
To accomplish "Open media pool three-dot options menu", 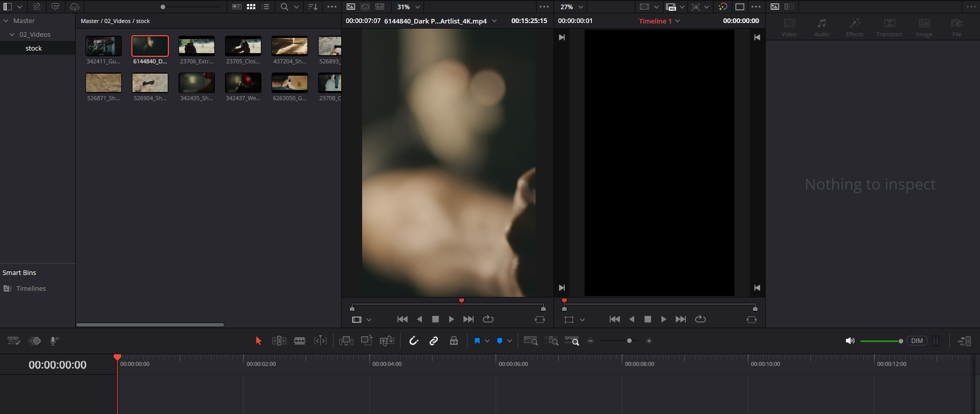I will 332,7.
